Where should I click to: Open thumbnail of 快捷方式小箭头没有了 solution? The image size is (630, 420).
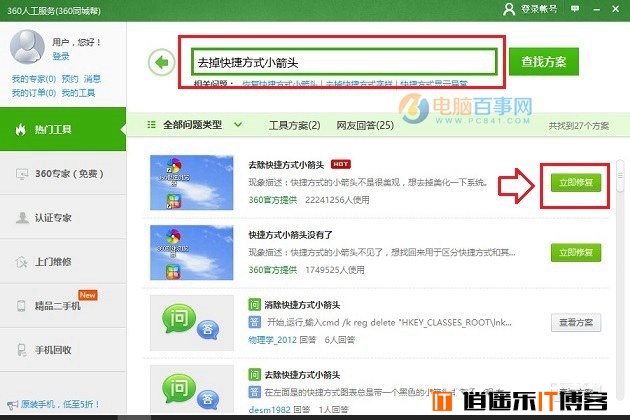coord(192,252)
